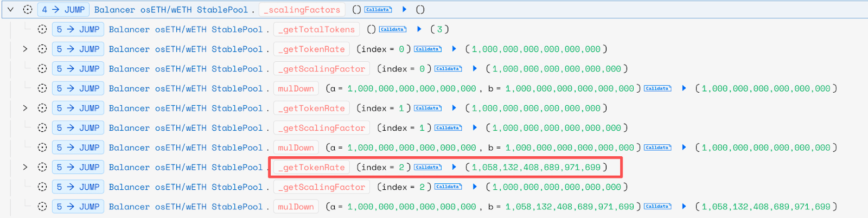Image resolution: width=868 pixels, height=218 pixels.
Task: Open the Calldata badge on _getScalingFactor index = 0
Action: click(449, 69)
